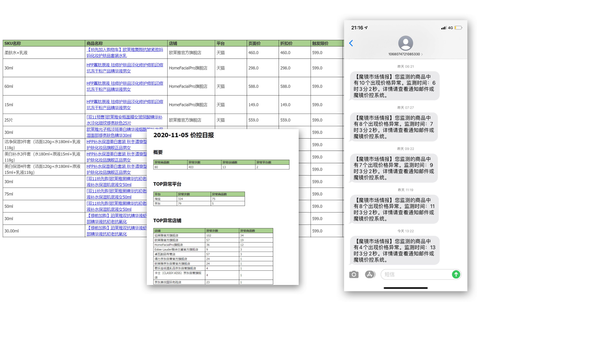
Task: Tap the battery indicator in status bar
Action: [458, 28]
